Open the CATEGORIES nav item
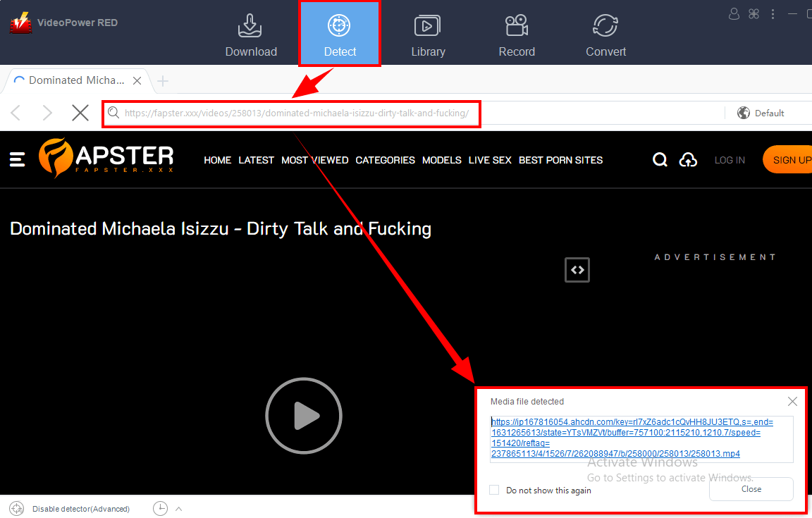This screenshot has height=518, width=812. coord(386,160)
